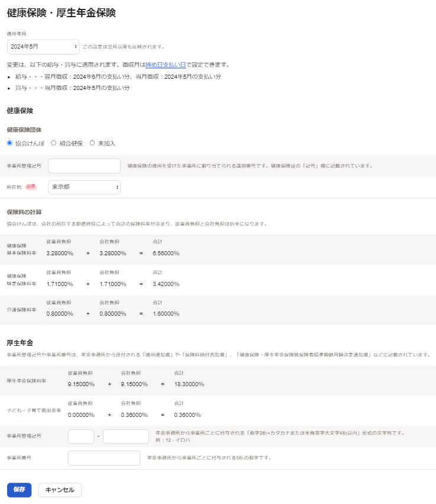The height and width of the screenshot is (504, 436).
Task: Select the 協会けんぽ radio button
Action: 9,143
